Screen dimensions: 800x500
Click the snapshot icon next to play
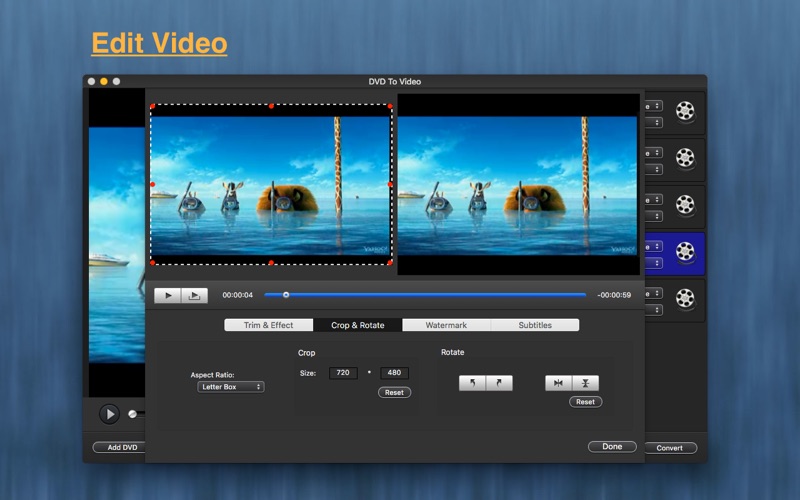[194, 295]
